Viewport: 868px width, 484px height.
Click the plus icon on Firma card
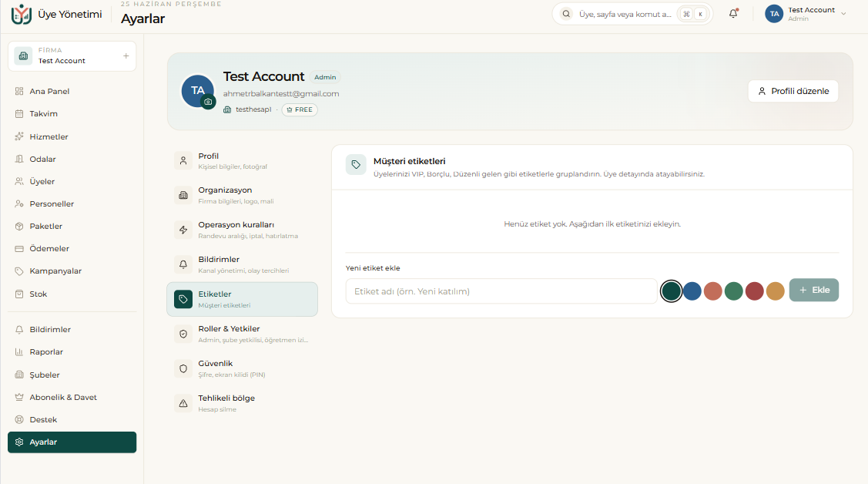click(126, 56)
